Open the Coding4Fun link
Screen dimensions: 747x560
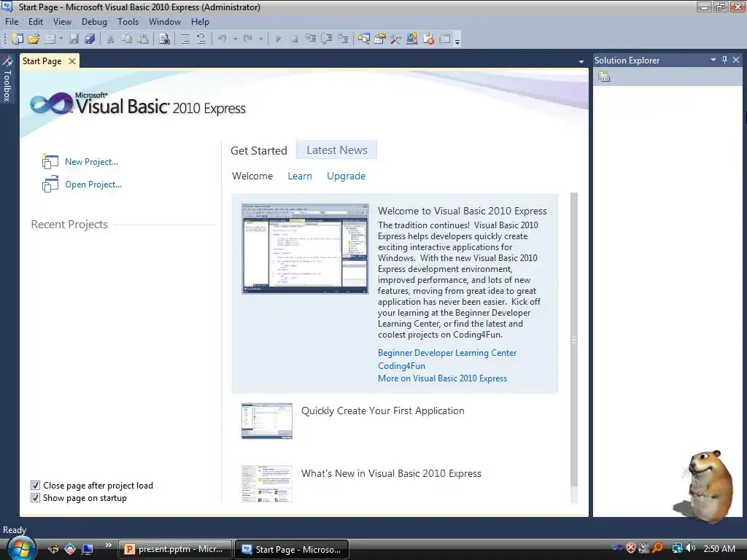402,366
